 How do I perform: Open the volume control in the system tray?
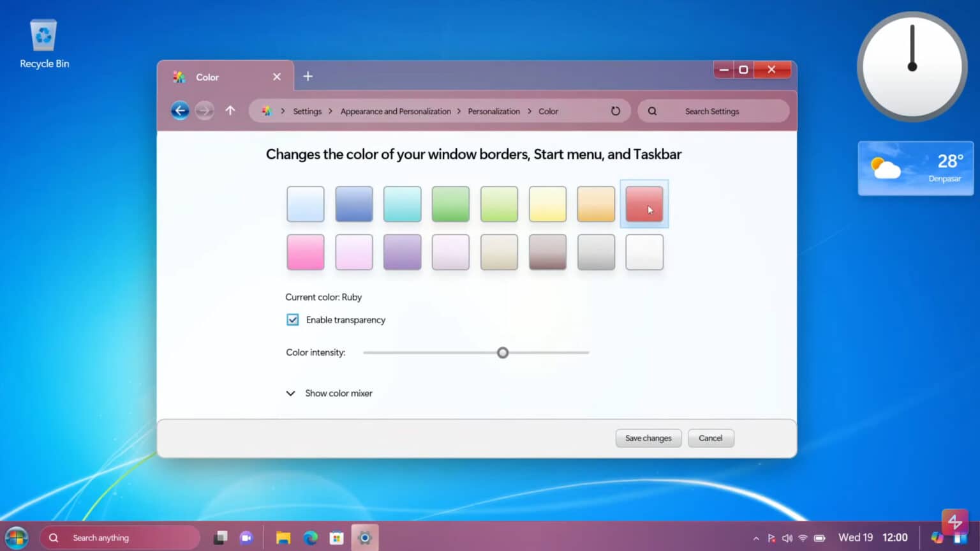(x=787, y=537)
